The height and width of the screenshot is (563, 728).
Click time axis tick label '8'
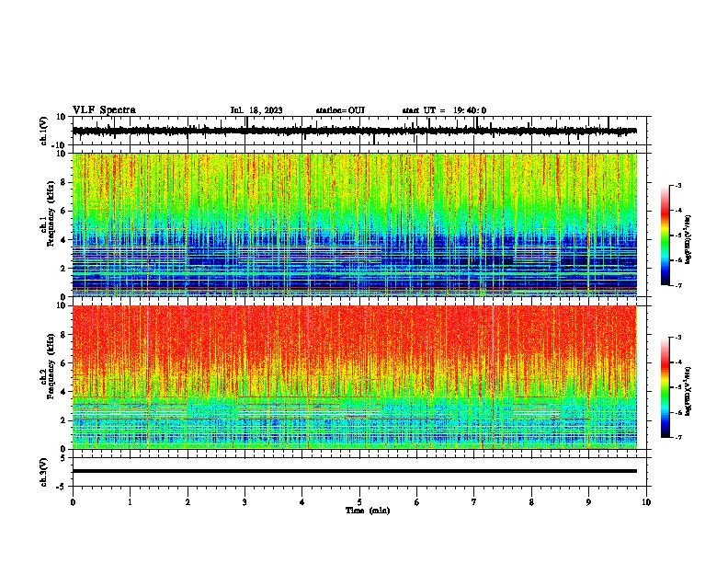tap(531, 502)
